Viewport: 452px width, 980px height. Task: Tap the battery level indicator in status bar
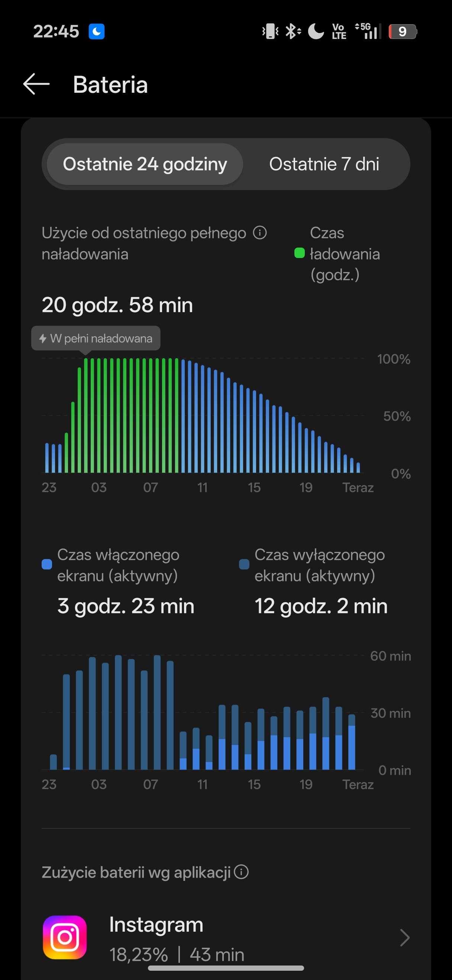[x=403, y=32]
